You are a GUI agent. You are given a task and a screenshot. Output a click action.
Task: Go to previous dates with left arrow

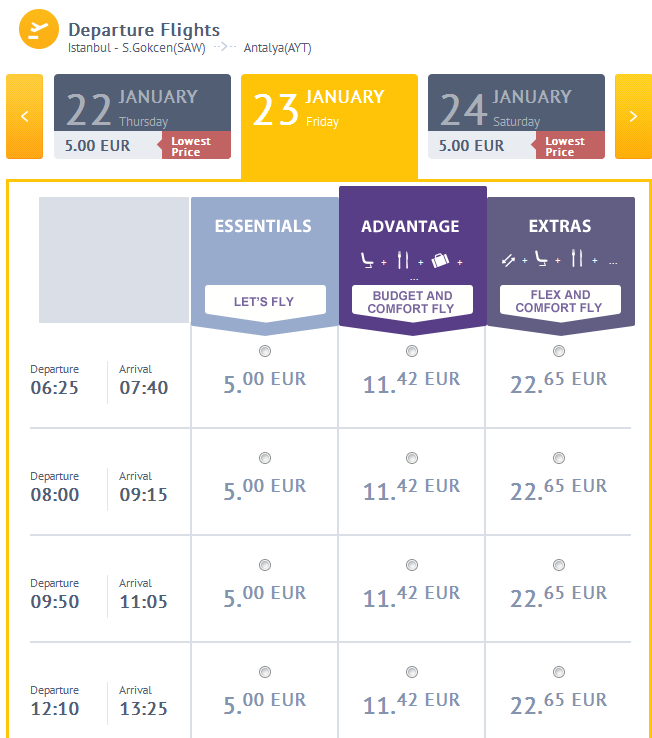24,116
